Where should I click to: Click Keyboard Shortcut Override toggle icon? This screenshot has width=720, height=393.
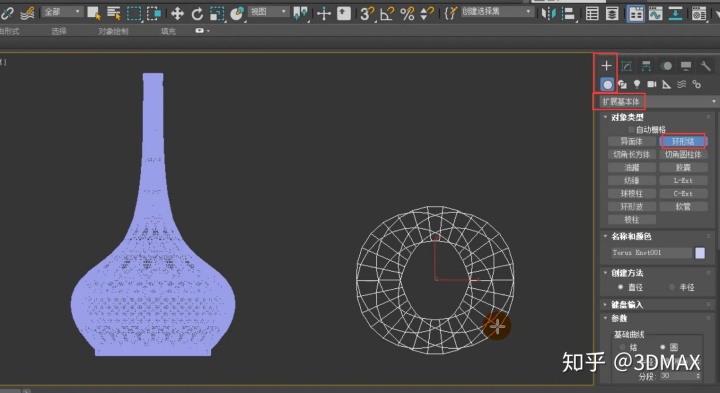pyautogui.click(x=343, y=13)
